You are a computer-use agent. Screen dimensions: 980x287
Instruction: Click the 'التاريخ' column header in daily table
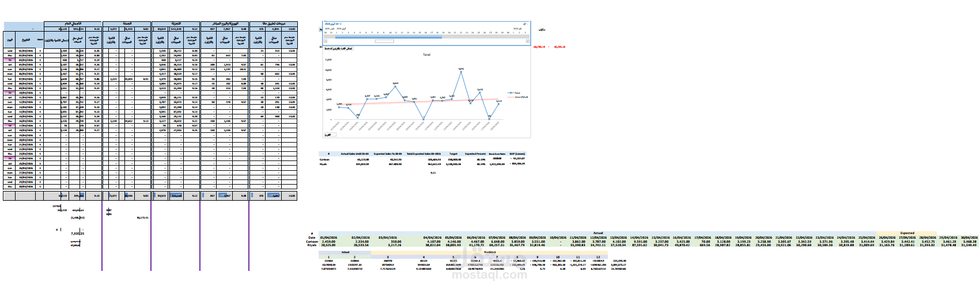pos(26,40)
